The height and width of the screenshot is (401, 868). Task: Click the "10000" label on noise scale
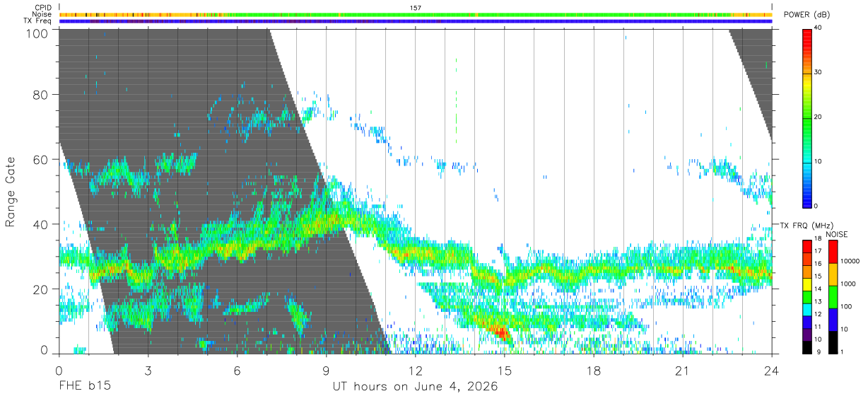click(849, 262)
